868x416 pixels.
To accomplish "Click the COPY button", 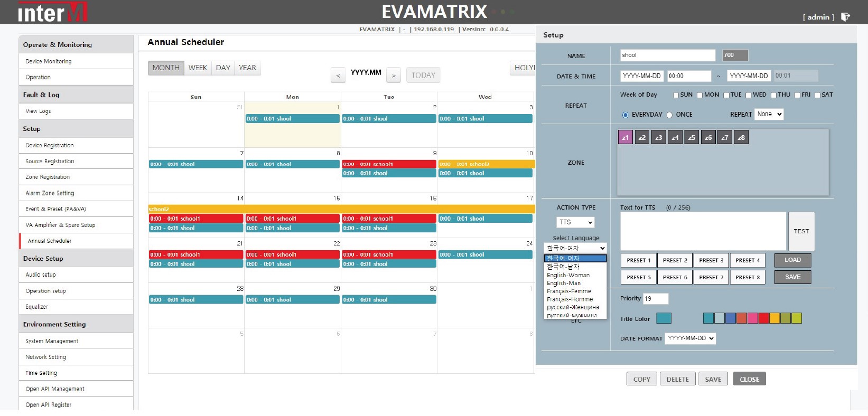I will click(642, 379).
